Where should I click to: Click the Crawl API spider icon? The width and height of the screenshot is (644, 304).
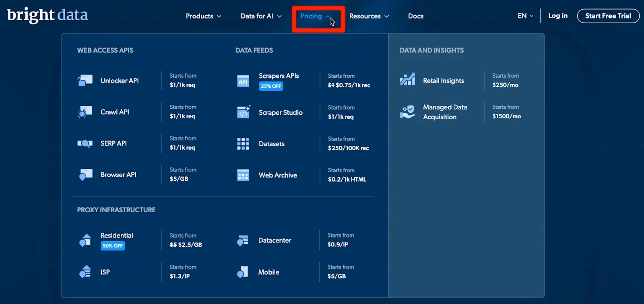[85, 112]
